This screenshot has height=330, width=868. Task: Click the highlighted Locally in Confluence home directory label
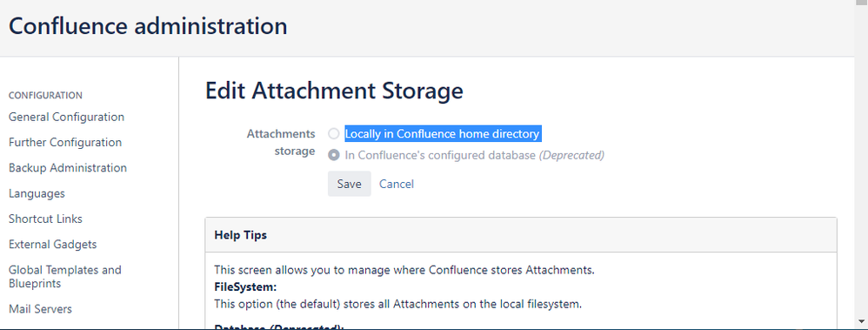(x=443, y=134)
